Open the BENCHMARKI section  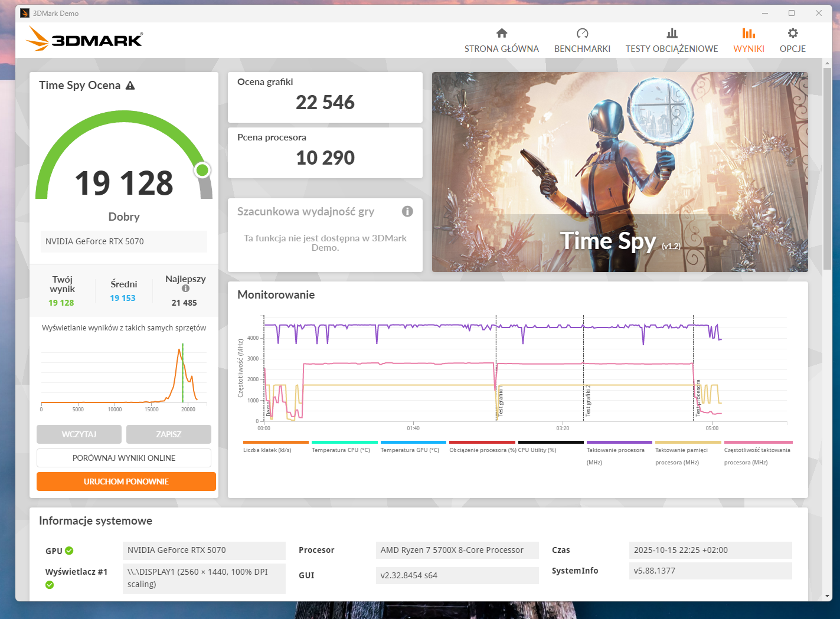[x=582, y=41]
